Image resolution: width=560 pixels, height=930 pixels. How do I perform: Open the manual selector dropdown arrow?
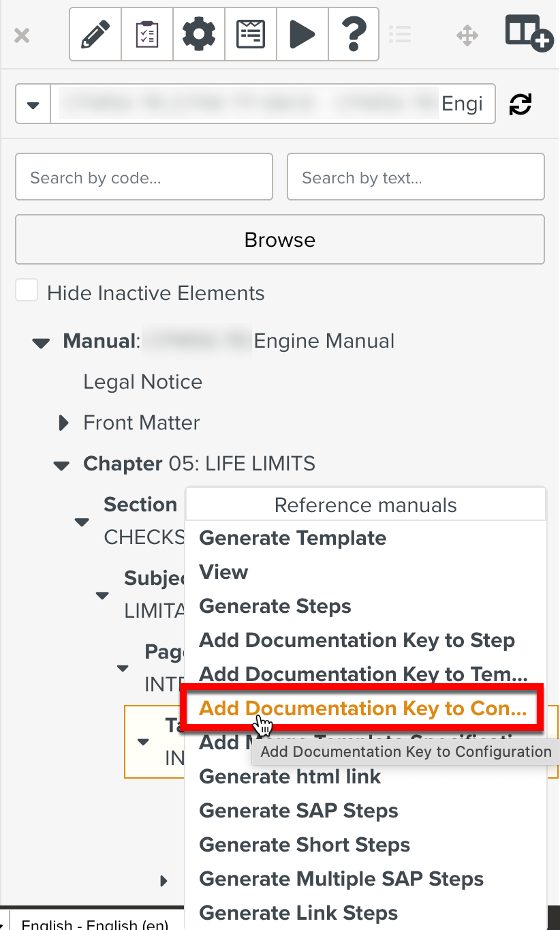[33, 104]
